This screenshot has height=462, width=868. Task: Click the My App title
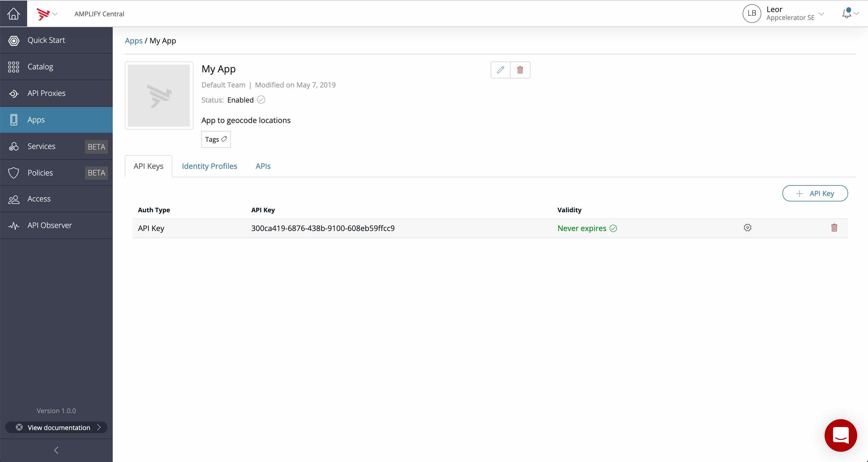[219, 69]
